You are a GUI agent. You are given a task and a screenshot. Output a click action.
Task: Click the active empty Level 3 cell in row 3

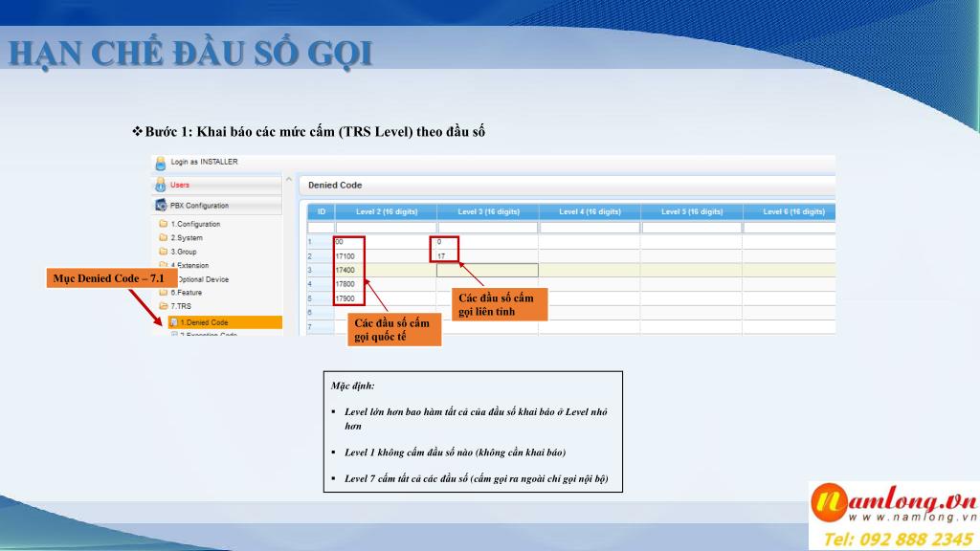[x=487, y=270]
